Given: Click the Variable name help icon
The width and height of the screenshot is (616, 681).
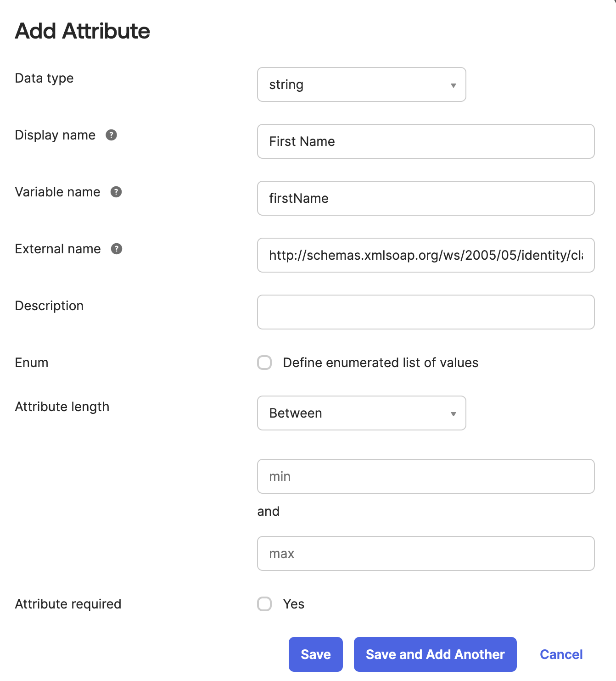Looking at the screenshot, I should click(117, 192).
